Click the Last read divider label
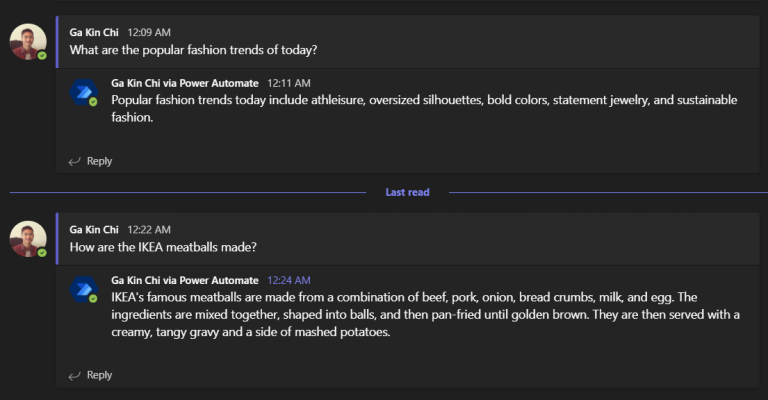The width and height of the screenshot is (768, 400). point(407,192)
